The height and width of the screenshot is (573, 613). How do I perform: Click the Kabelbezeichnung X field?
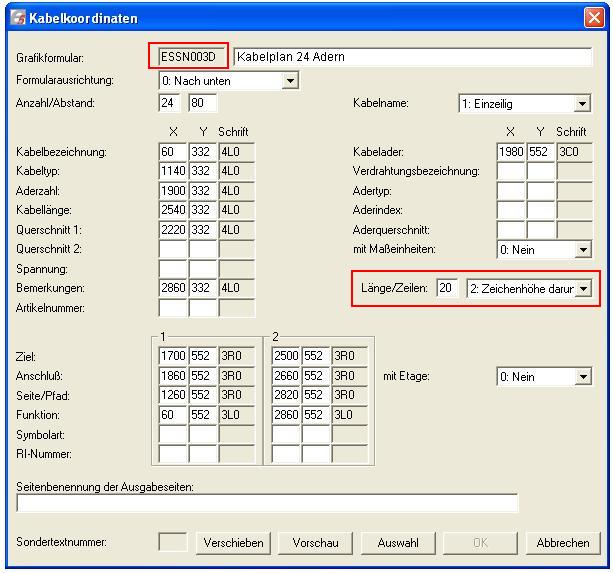pos(173,152)
